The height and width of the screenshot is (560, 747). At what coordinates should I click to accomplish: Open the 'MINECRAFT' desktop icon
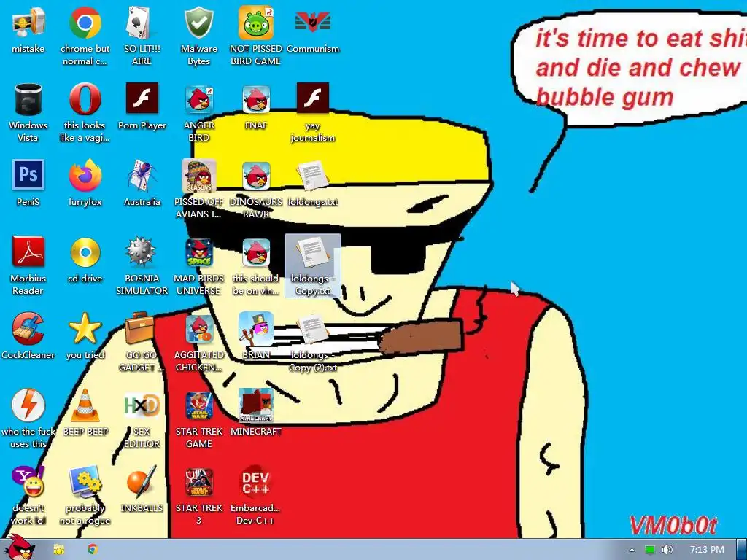256,405
